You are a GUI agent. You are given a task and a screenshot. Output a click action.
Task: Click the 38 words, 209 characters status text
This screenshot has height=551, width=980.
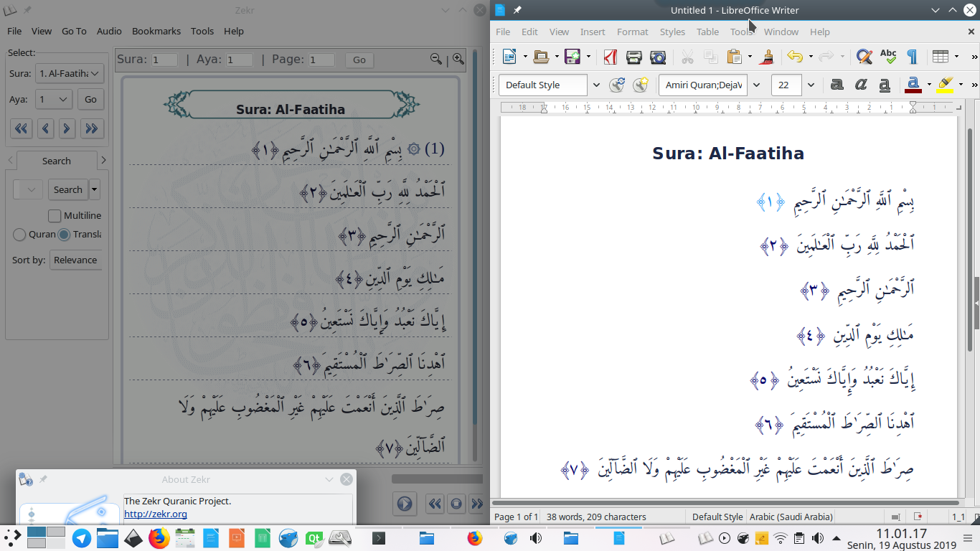click(596, 517)
